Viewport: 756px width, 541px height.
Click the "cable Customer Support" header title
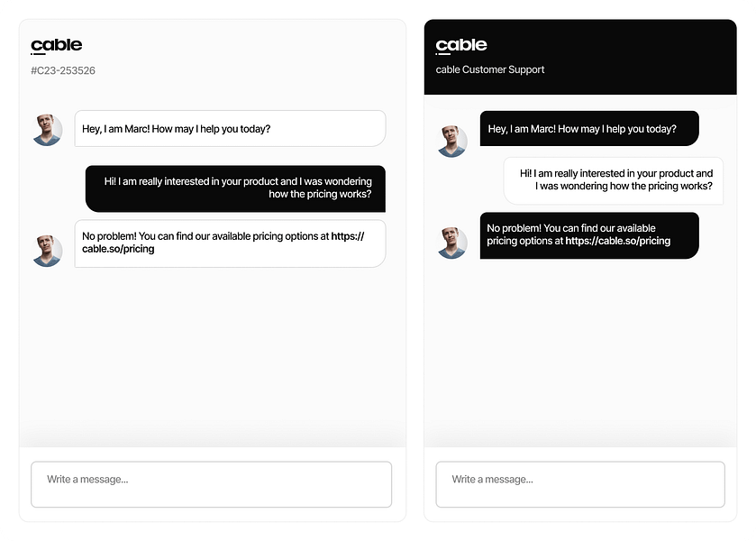click(490, 69)
